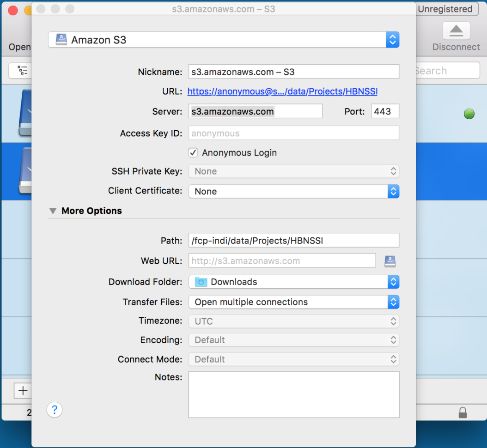Open the SSH Private Key dropdown
The width and height of the screenshot is (487, 448).
[293, 171]
